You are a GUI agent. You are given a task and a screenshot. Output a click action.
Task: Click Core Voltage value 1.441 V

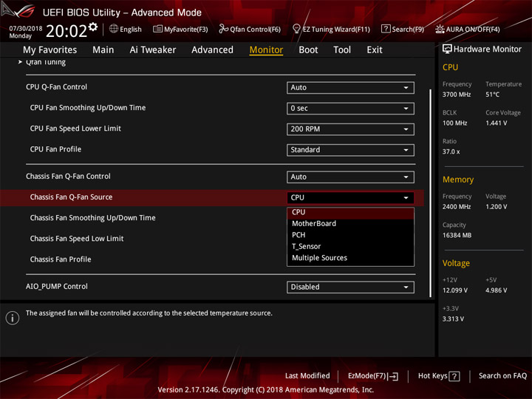tap(496, 123)
